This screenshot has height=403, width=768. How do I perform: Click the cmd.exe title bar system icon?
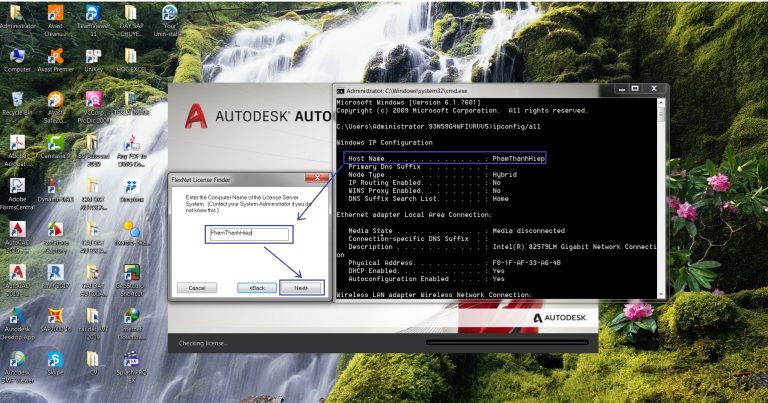pos(340,91)
